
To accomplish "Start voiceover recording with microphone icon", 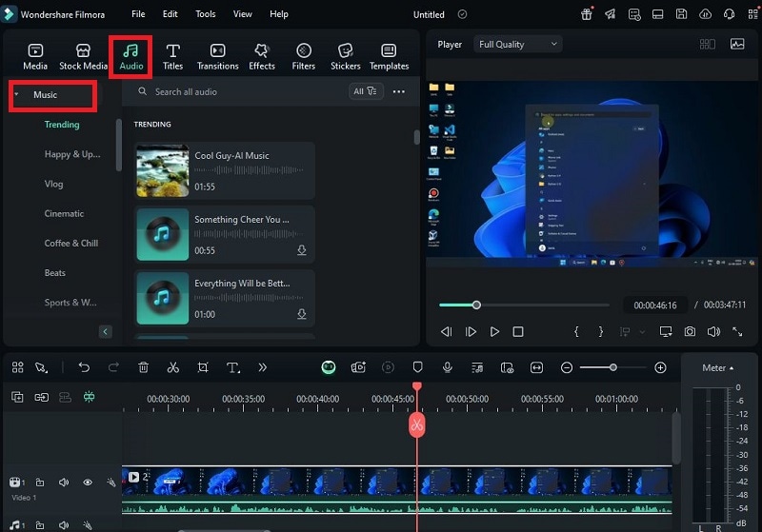I will coord(448,367).
